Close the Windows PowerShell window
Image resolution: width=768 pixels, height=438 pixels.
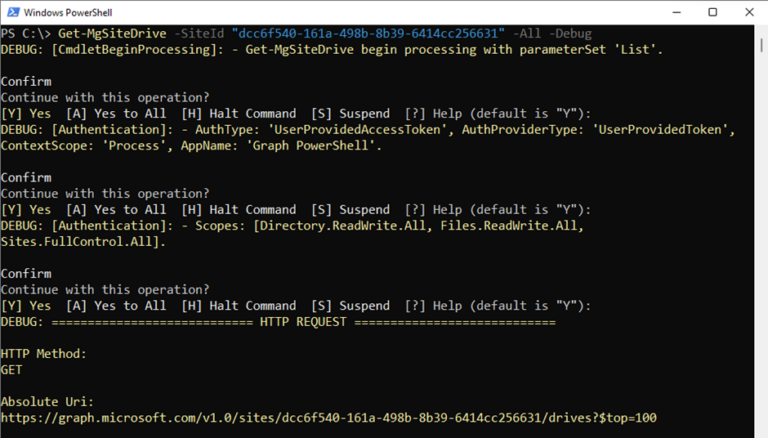754,12
